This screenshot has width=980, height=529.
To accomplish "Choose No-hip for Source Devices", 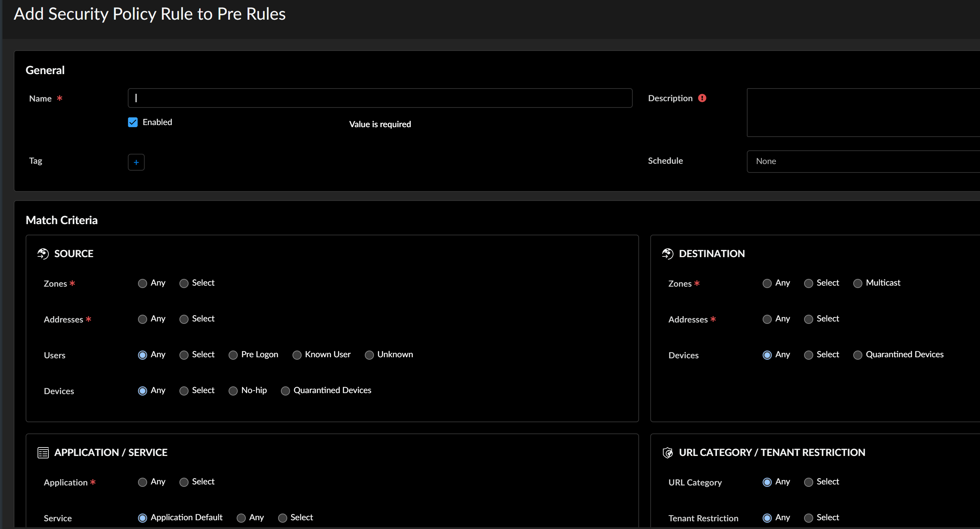I will coord(233,391).
